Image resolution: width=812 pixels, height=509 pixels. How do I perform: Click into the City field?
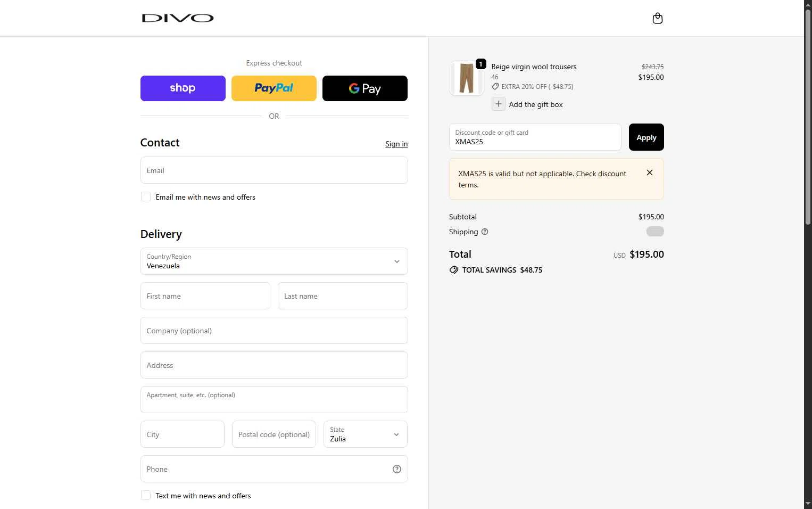click(183, 434)
